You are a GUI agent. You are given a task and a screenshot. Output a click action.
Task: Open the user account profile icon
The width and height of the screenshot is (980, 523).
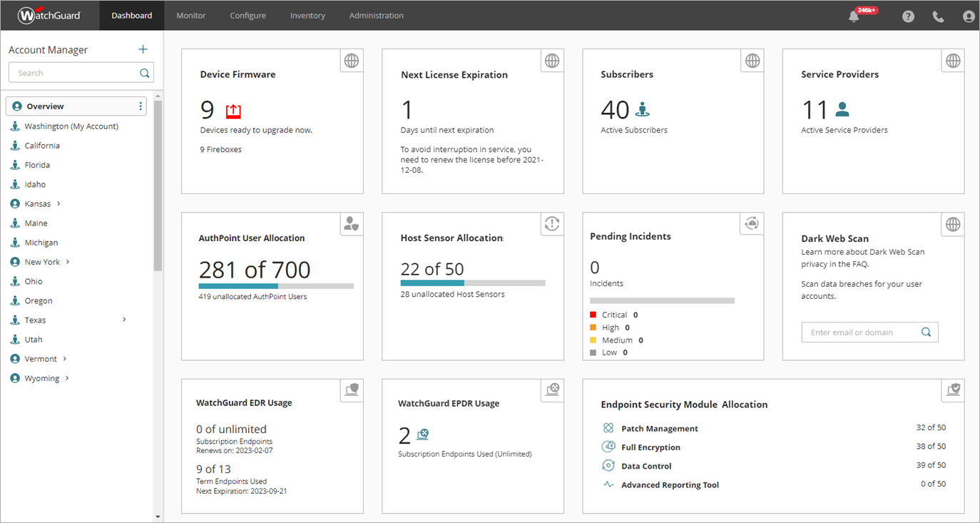click(969, 16)
